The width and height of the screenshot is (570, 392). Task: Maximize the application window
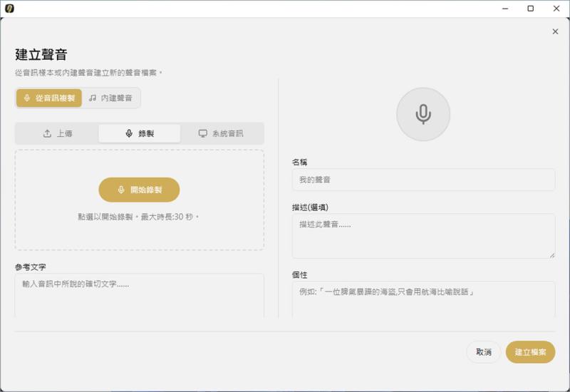pyautogui.click(x=531, y=9)
